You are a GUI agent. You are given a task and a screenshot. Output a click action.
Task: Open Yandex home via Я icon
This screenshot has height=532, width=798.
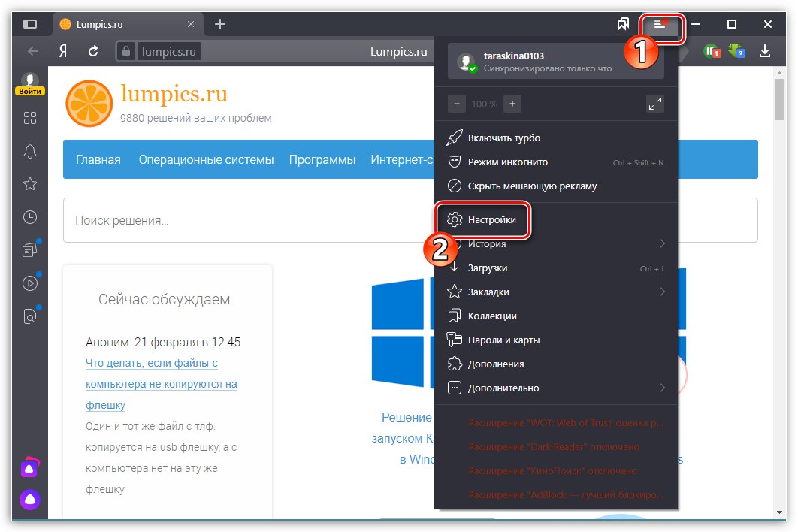63,51
